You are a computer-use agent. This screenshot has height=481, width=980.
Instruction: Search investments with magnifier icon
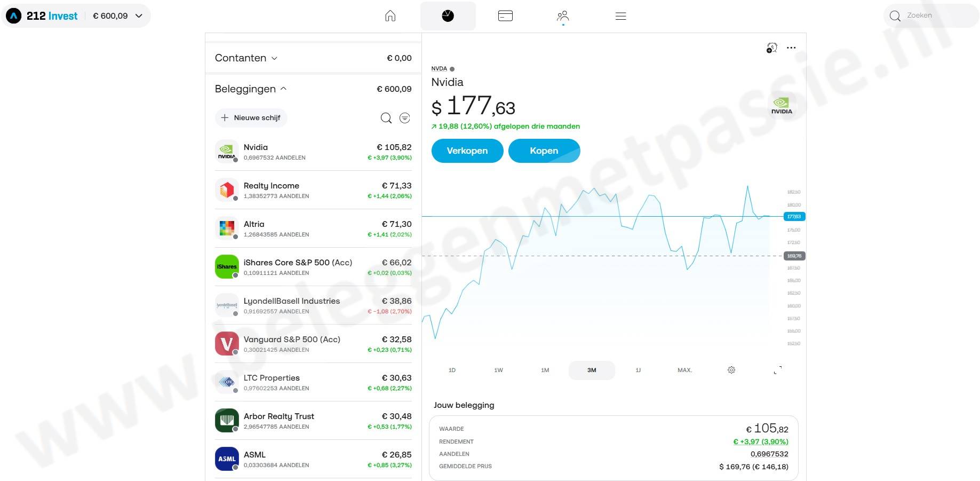coord(386,118)
